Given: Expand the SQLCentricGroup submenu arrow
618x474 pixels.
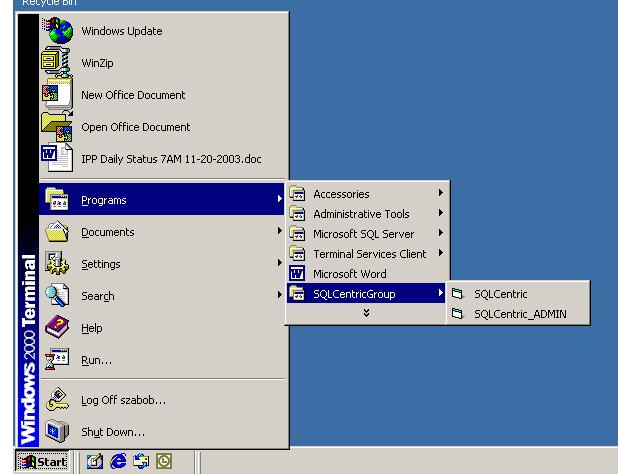Looking at the screenshot, I should click(441, 293).
